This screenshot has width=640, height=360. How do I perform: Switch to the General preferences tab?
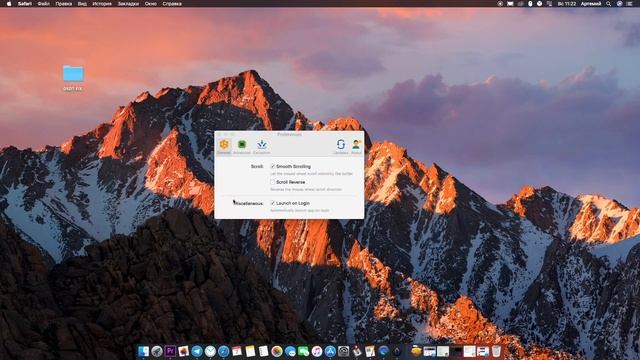pos(224,146)
